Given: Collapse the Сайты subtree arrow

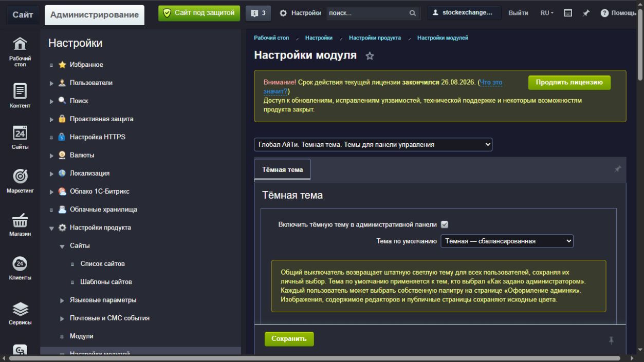Looking at the screenshot, I should [62, 246].
